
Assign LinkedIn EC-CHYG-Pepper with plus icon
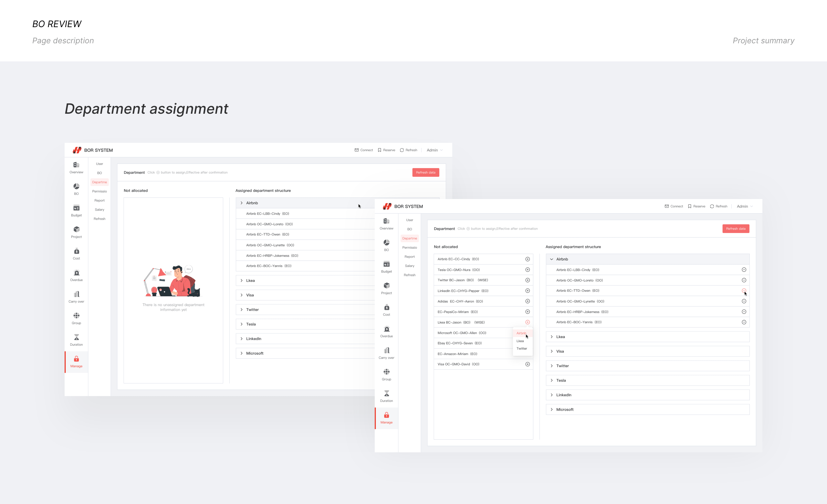(527, 290)
